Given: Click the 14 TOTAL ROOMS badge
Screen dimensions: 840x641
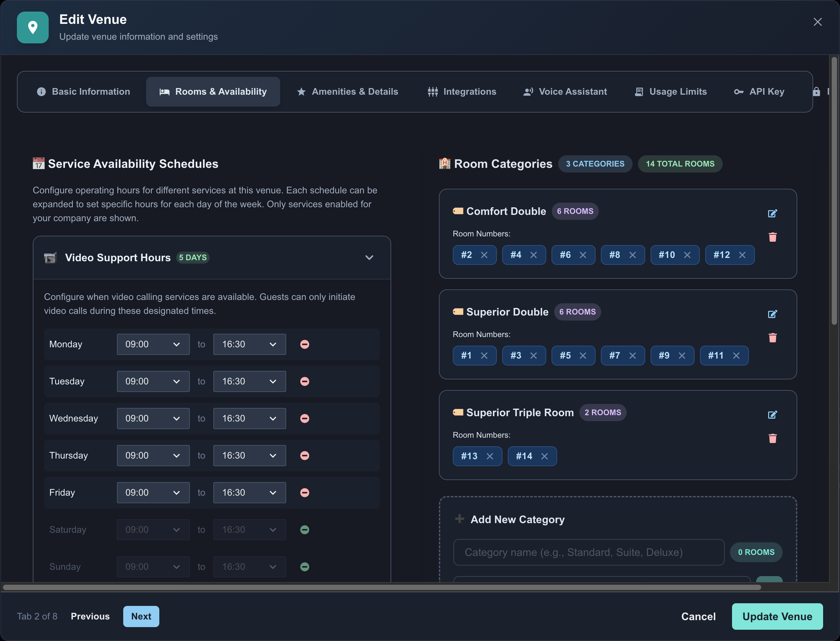Looking at the screenshot, I should [680, 164].
